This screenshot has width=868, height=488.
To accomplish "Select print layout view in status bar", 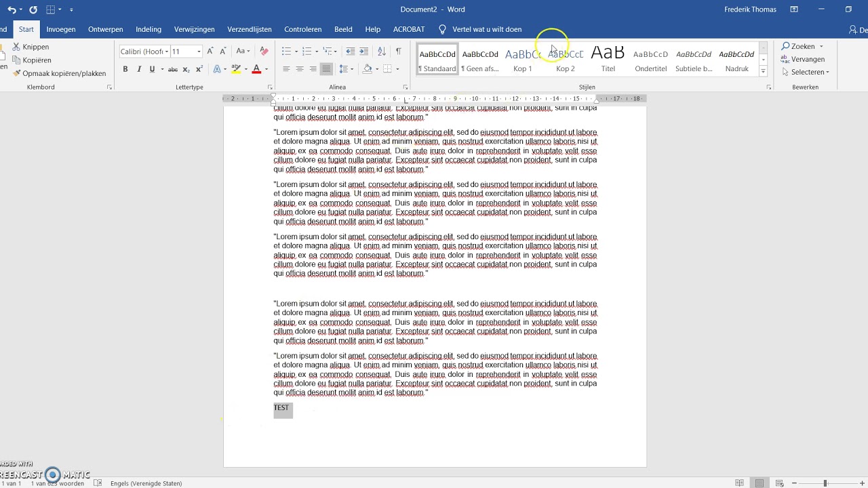I will (x=759, y=483).
